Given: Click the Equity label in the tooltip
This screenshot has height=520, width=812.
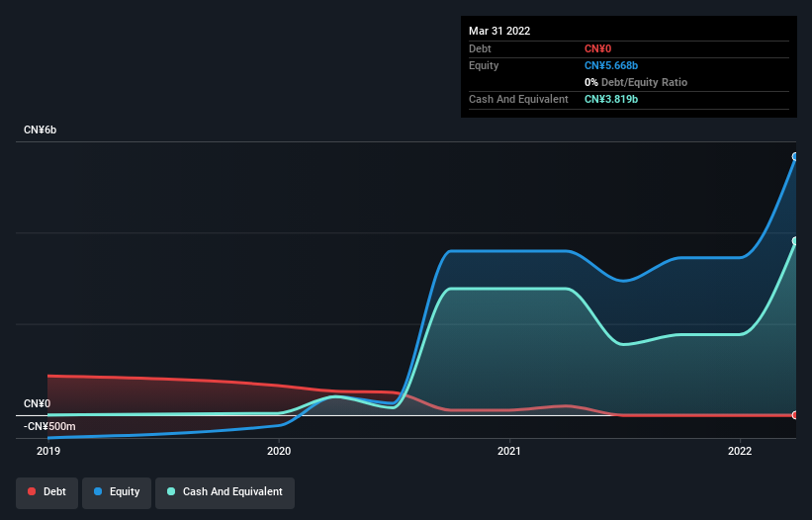Looking at the screenshot, I should tap(484, 65).
